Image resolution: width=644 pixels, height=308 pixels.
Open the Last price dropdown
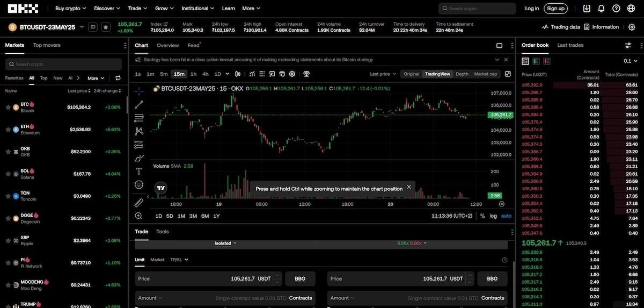(x=383, y=74)
